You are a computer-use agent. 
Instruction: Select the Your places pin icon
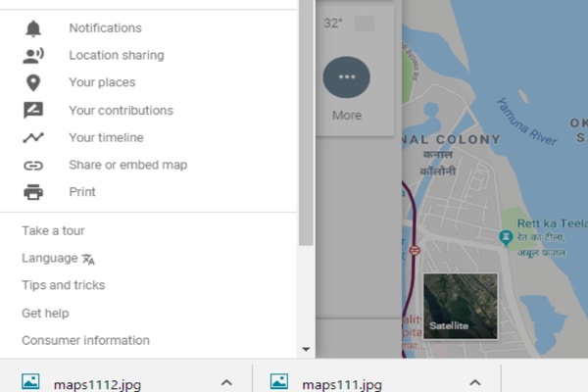click(33, 83)
